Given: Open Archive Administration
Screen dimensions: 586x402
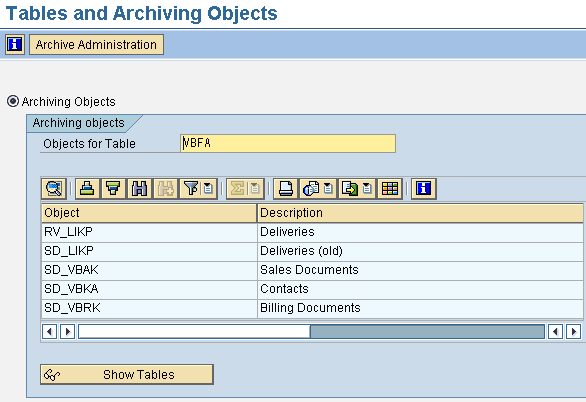Looking at the screenshot, I should [x=96, y=44].
